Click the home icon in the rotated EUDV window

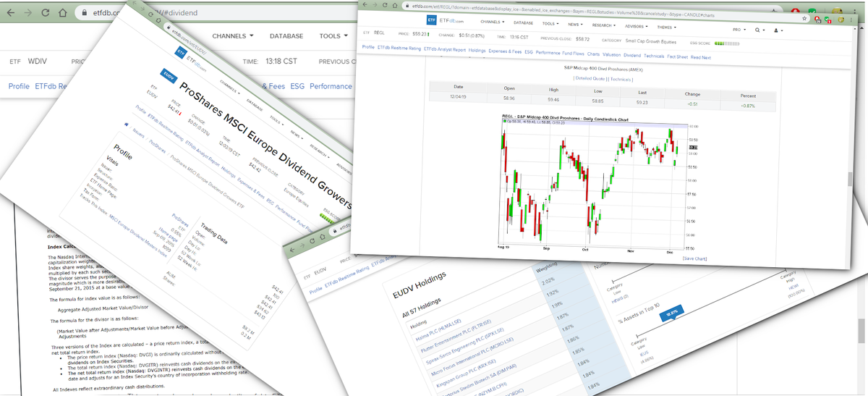158,20
